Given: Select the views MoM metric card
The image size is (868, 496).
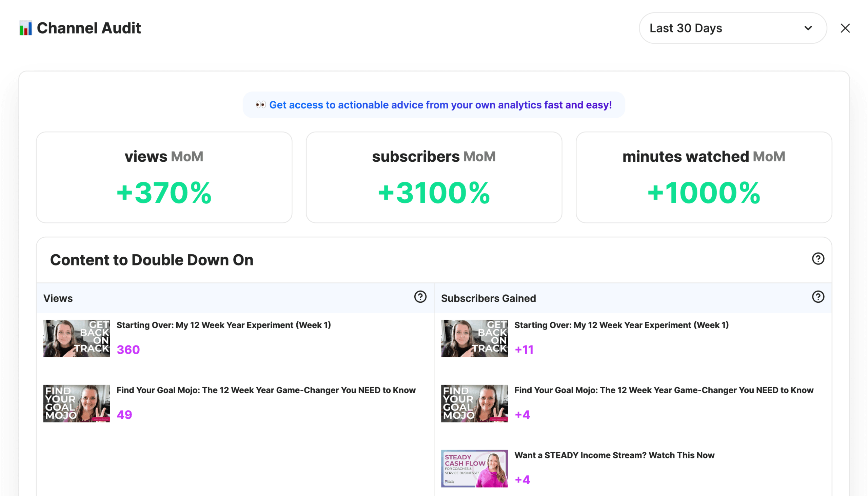Looking at the screenshot, I should point(164,177).
